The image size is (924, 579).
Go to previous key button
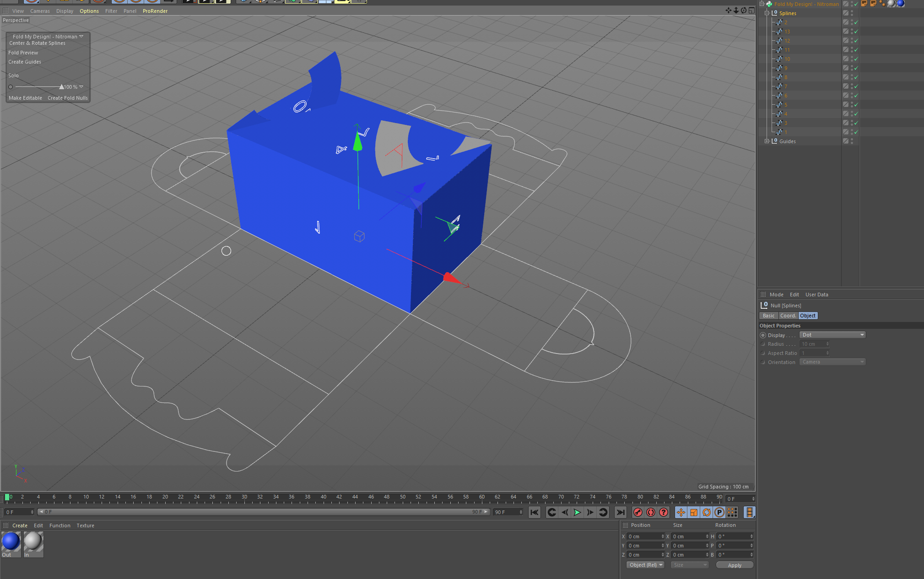pos(552,512)
